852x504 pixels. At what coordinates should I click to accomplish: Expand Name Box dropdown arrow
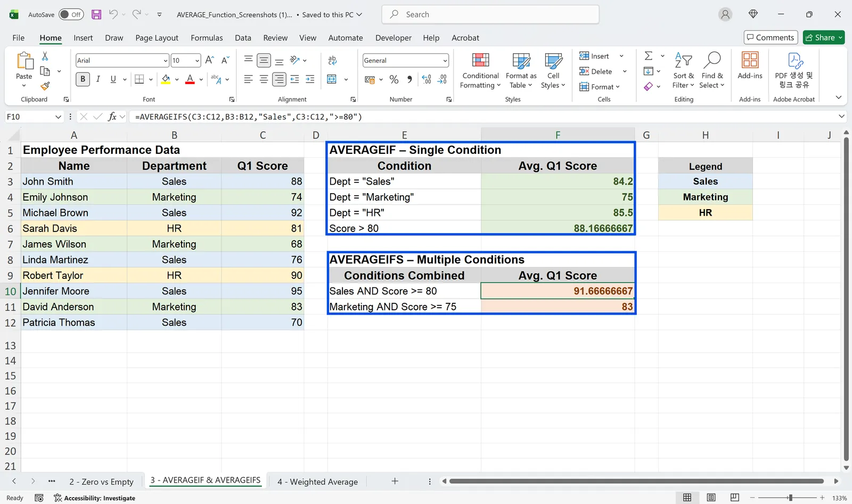click(58, 117)
